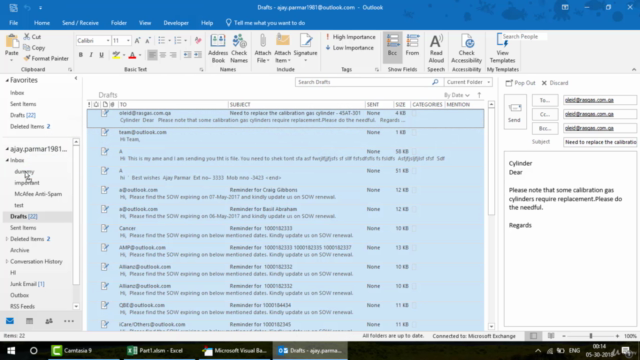Click the Copy icon

(27, 48)
